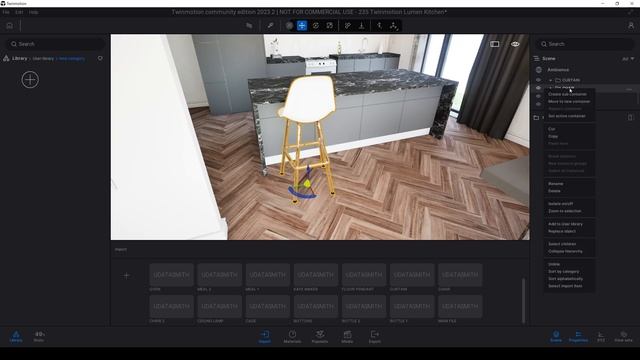Click the folder icon in top toolbar
Viewport: 640px width, 360px height.
(x=249, y=26)
